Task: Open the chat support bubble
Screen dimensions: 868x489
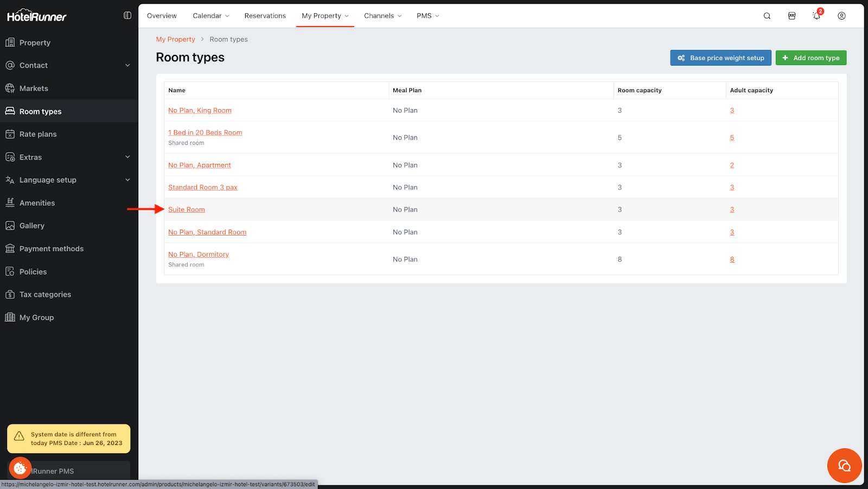Action: [x=844, y=466]
